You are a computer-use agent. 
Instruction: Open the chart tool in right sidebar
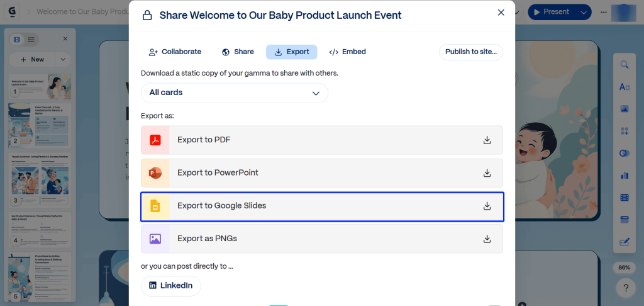click(625, 176)
